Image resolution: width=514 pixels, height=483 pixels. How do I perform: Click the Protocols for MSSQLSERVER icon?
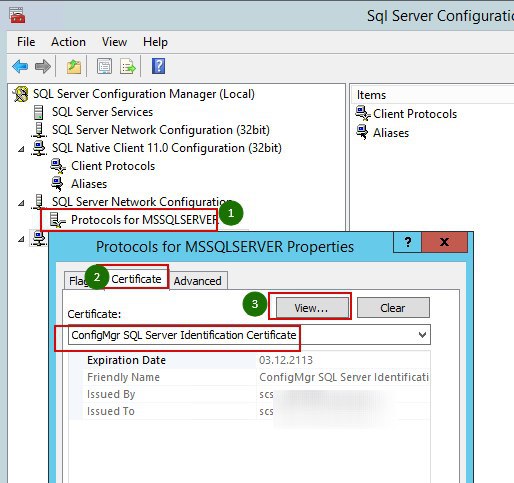point(57,220)
